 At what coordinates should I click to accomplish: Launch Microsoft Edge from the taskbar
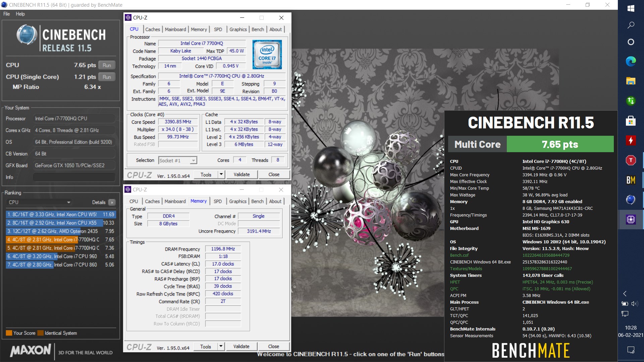click(631, 61)
